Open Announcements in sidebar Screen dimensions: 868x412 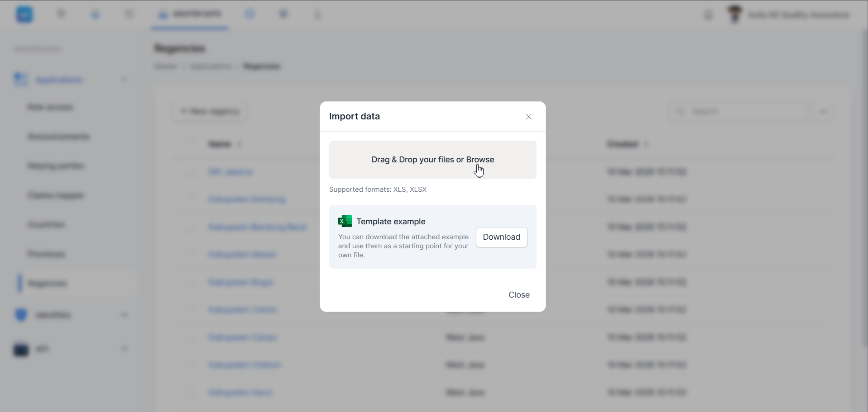[58, 137]
